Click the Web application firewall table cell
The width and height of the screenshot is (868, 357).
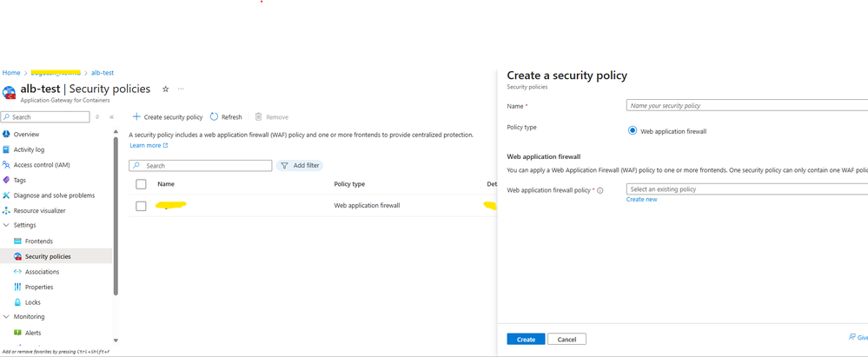click(x=367, y=206)
